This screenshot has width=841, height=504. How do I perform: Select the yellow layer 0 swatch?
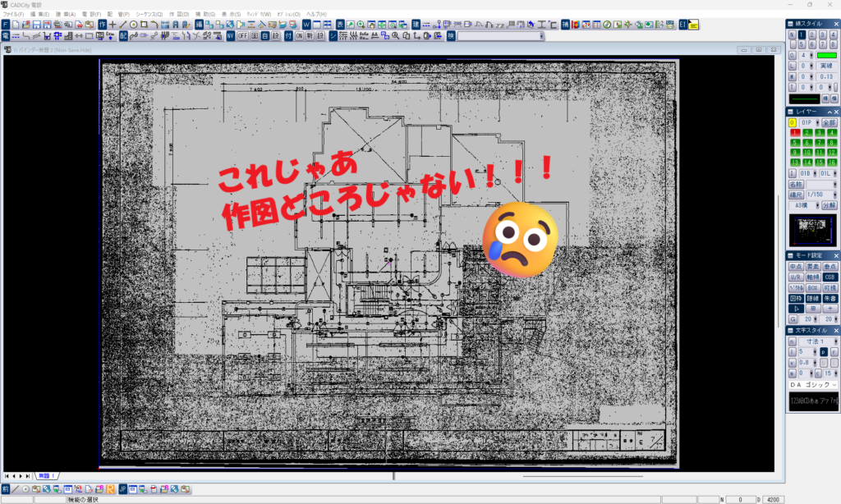793,123
